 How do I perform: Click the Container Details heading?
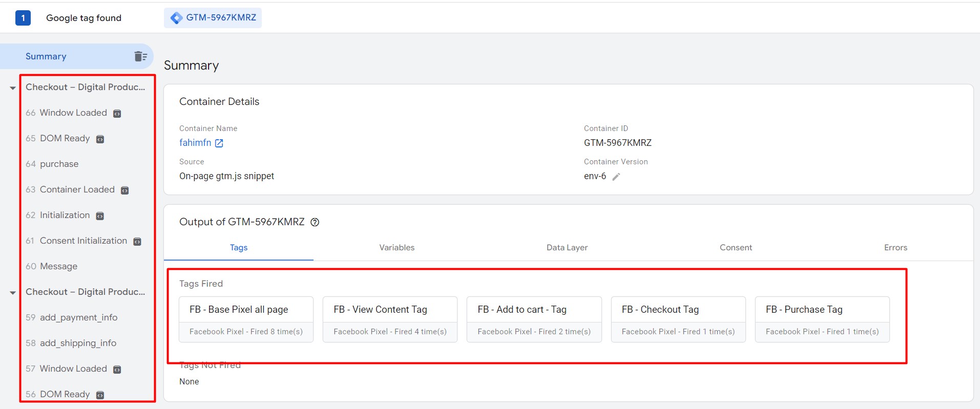(219, 101)
